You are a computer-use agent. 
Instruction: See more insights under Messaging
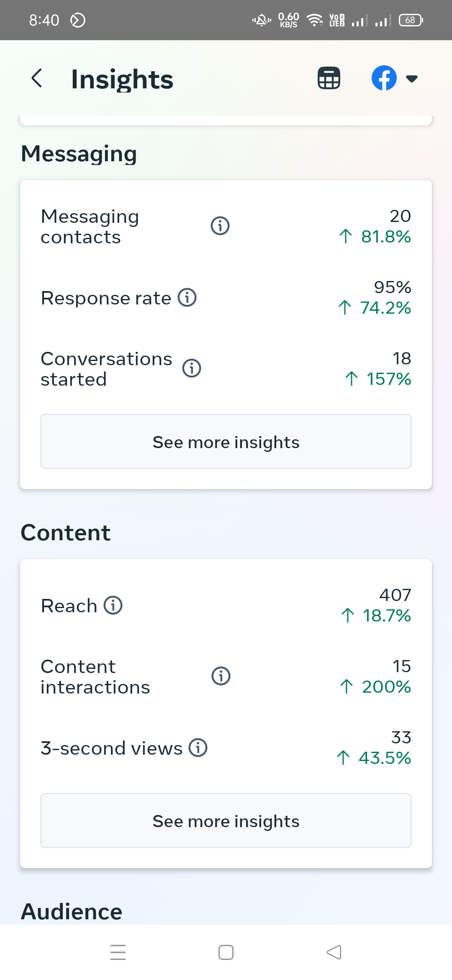pyautogui.click(x=226, y=442)
